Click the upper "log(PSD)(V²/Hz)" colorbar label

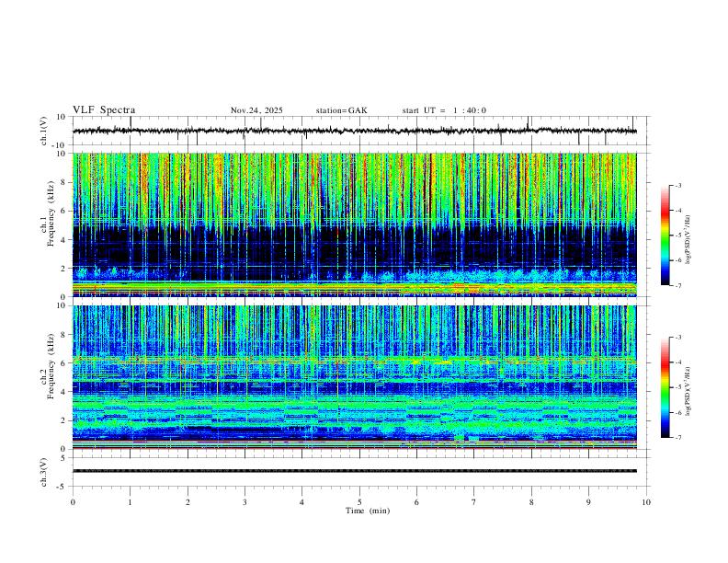pos(688,240)
